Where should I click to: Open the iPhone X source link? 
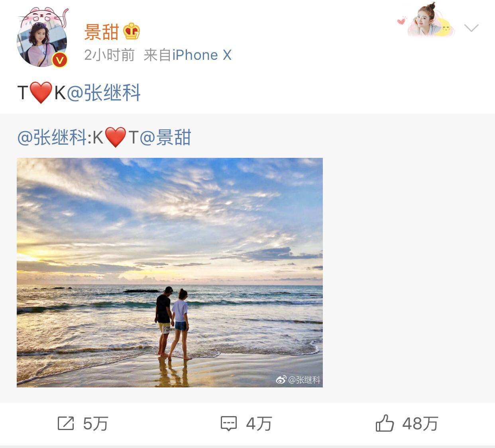(202, 55)
